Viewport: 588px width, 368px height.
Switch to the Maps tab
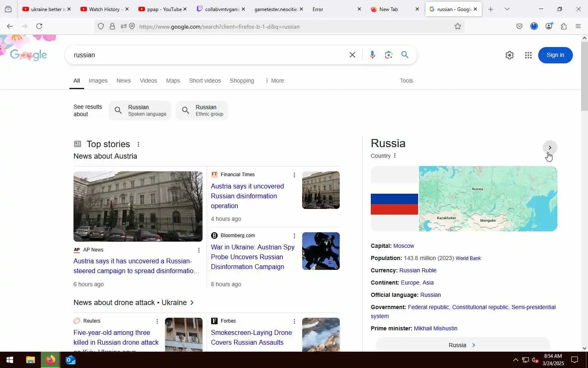coord(173,81)
